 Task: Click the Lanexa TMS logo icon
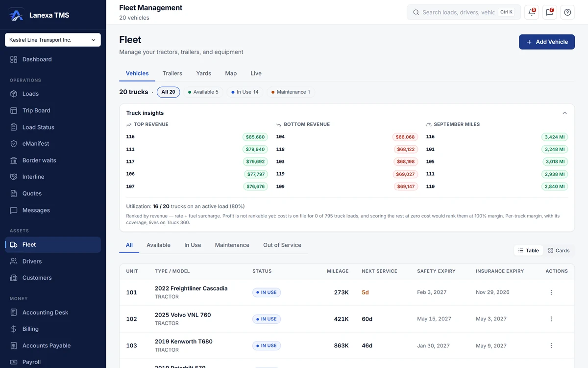coord(16,15)
